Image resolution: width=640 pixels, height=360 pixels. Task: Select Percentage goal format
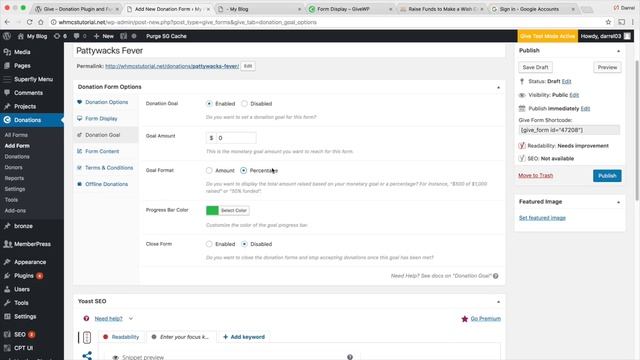point(243,170)
